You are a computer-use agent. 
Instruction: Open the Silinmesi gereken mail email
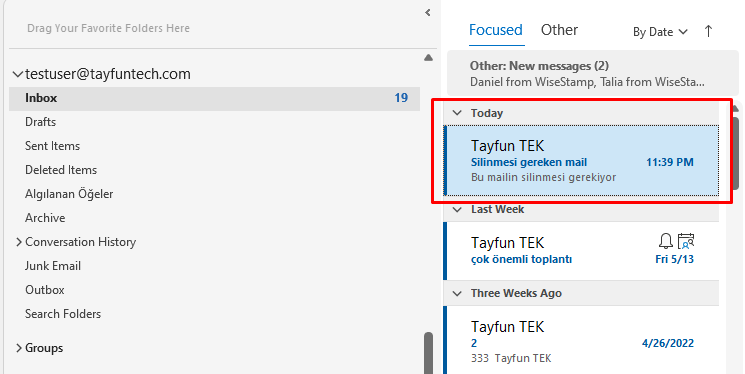[582, 161]
